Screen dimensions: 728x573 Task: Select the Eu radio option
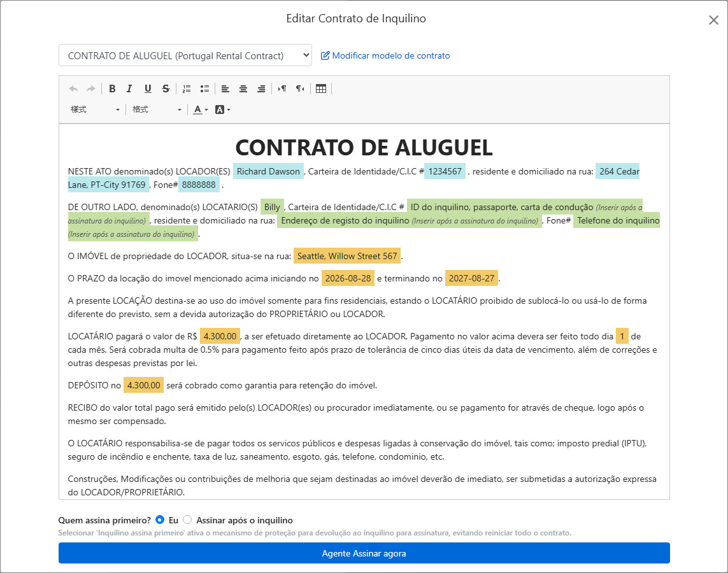(160, 520)
